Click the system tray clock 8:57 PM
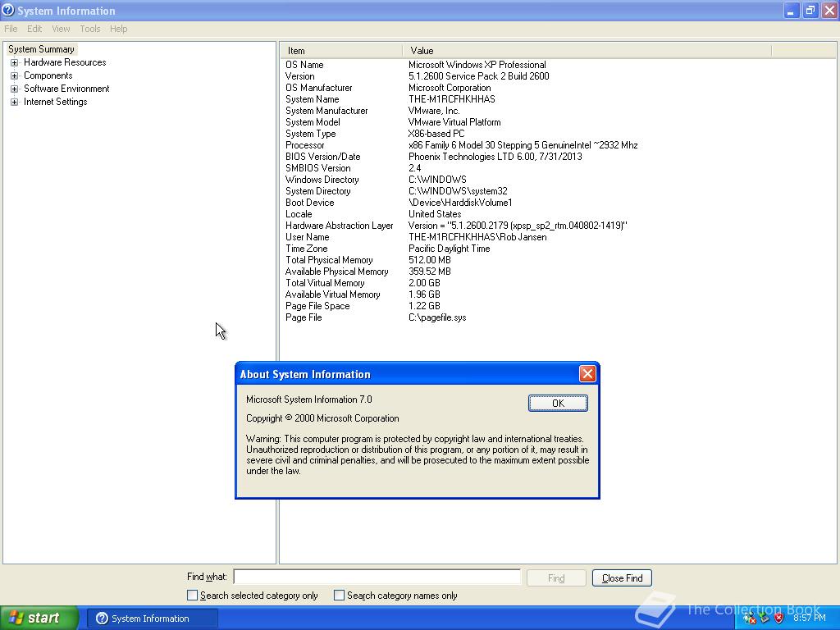Viewport: 840px width, 630px height. (x=810, y=618)
